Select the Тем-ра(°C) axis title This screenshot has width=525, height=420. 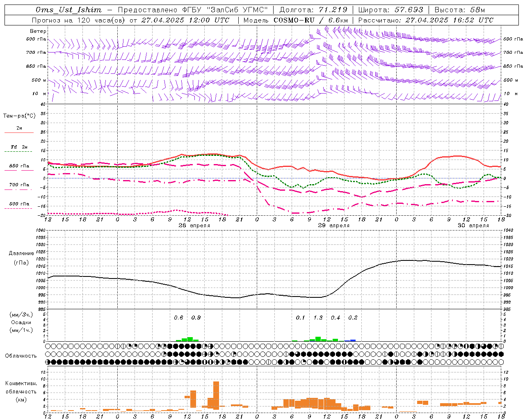19,116
